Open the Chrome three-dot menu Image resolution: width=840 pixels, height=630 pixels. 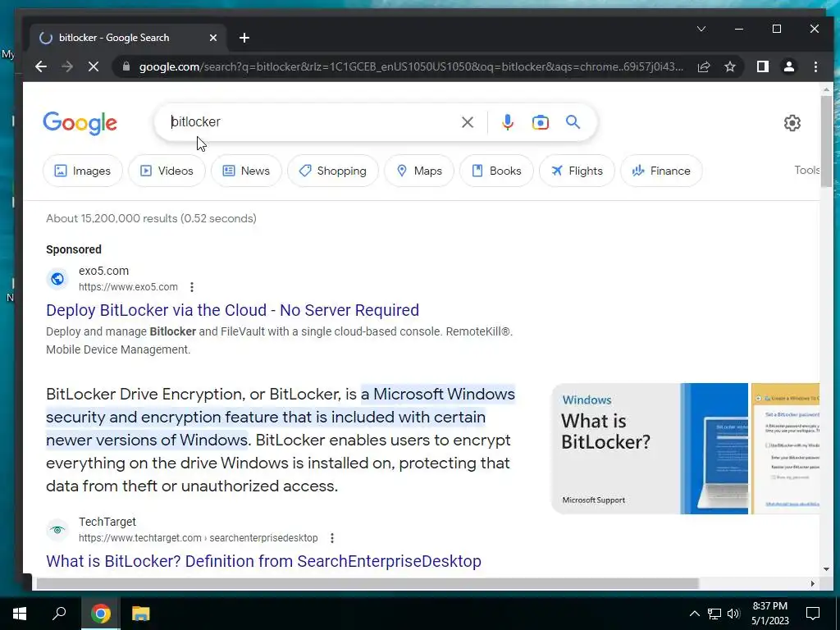click(815, 66)
